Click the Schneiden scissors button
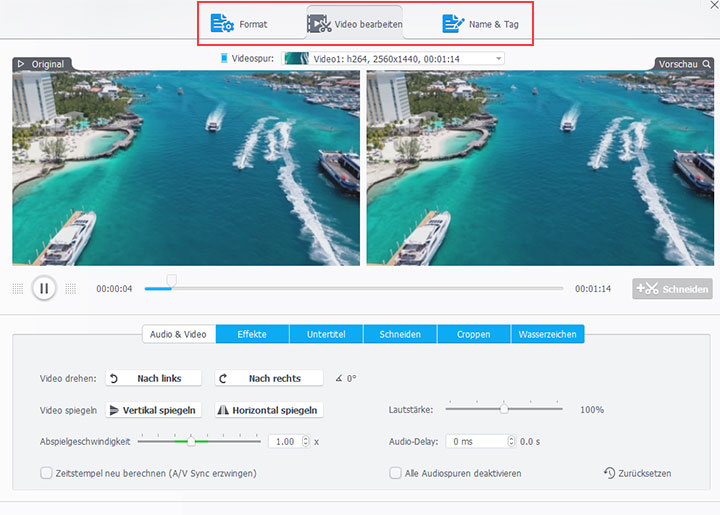The height and width of the screenshot is (515, 720). pos(671,289)
